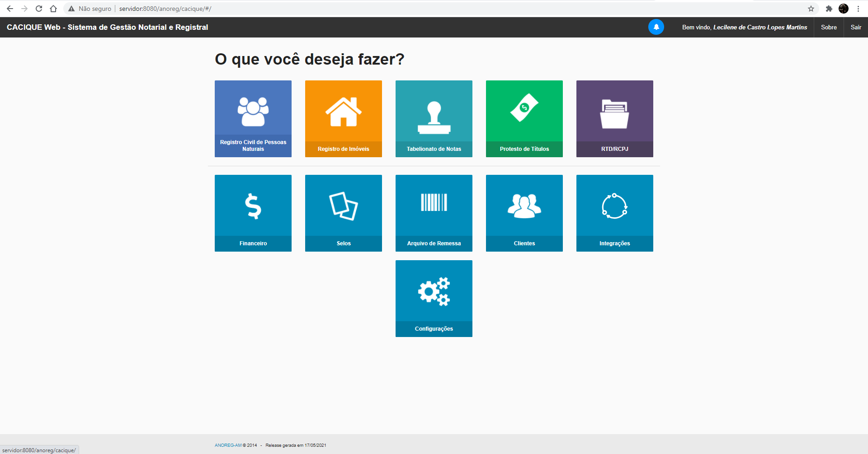Reload the page with the browser refresh button
Image resolution: width=868 pixels, height=454 pixels.
click(x=39, y=9)
